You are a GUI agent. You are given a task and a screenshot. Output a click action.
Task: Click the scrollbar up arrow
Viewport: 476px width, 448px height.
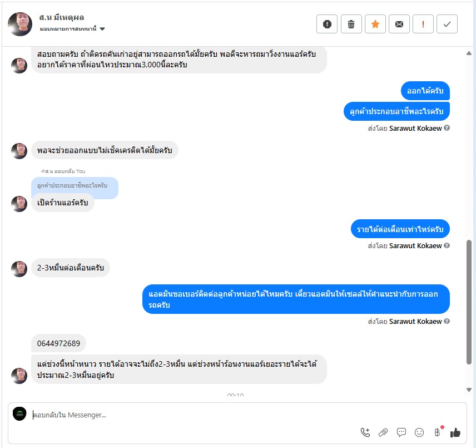469,53
